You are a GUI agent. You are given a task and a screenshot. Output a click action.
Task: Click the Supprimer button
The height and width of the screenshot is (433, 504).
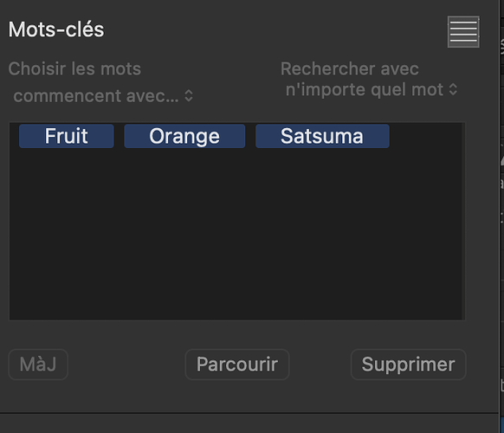pos(408,365)
